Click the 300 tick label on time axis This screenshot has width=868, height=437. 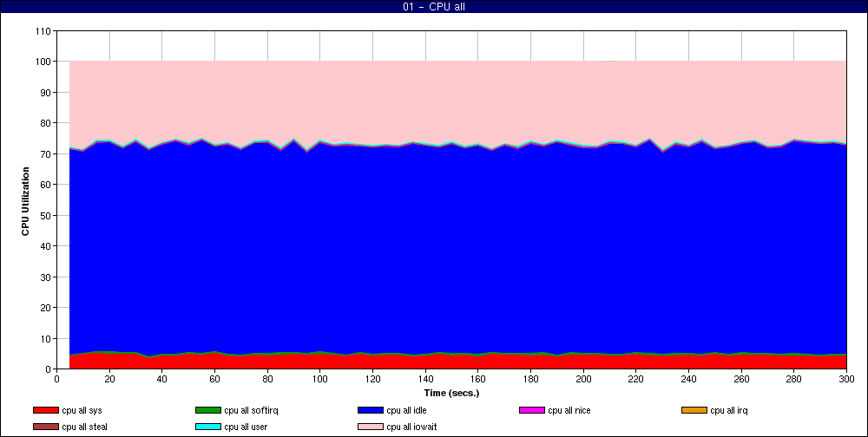click(x=846, y=379)
